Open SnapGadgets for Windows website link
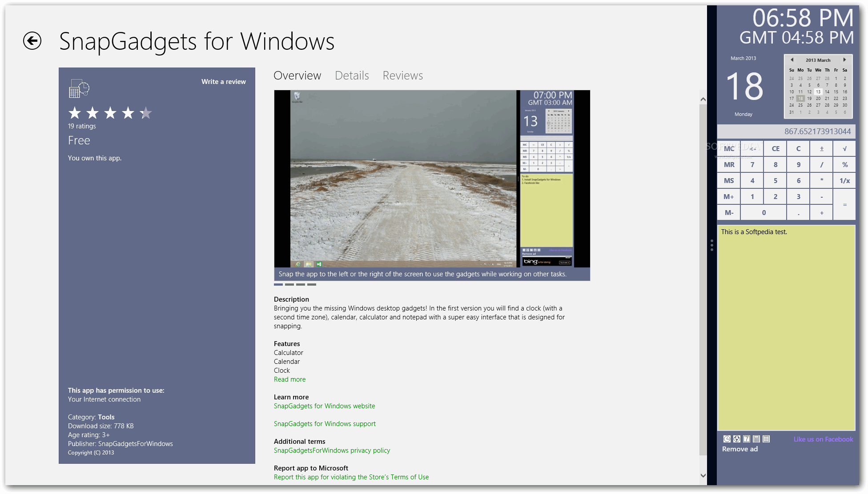 coord(325,406)
